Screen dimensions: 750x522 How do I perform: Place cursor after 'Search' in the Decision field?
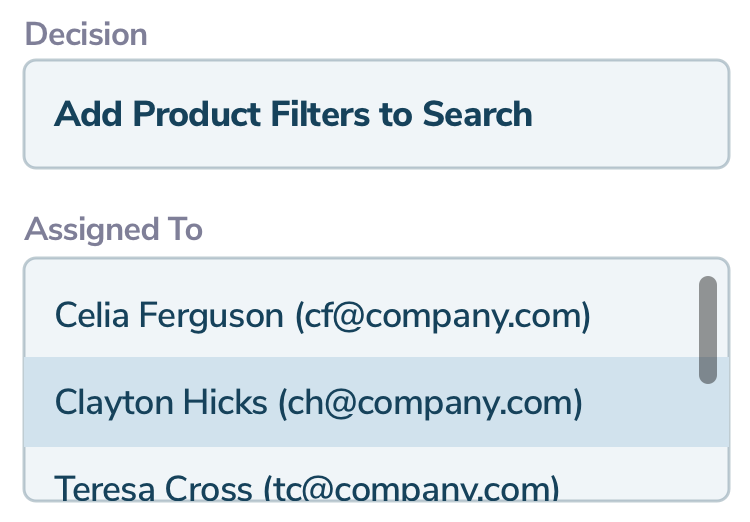pyautogui.click(x=534, y=114)
